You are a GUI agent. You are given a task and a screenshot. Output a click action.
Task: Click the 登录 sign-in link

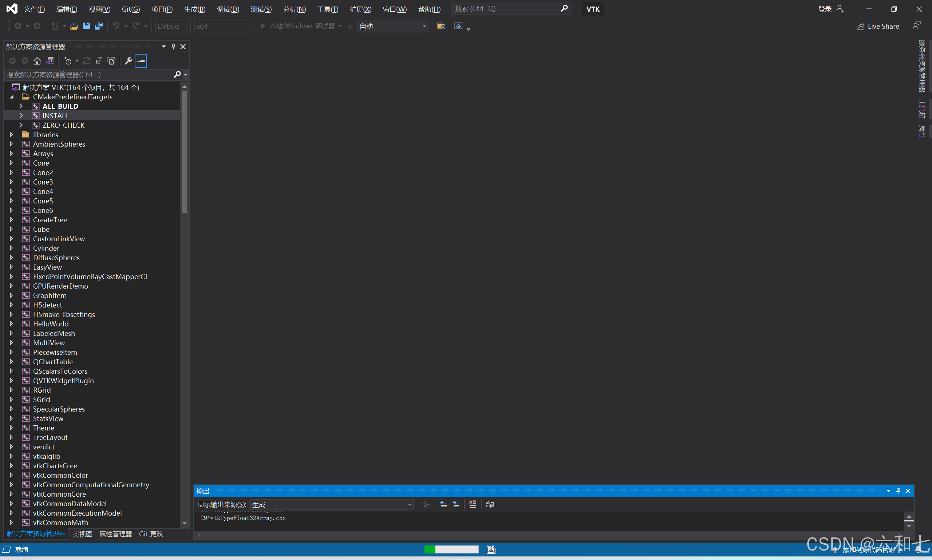[x=825, y=9]
